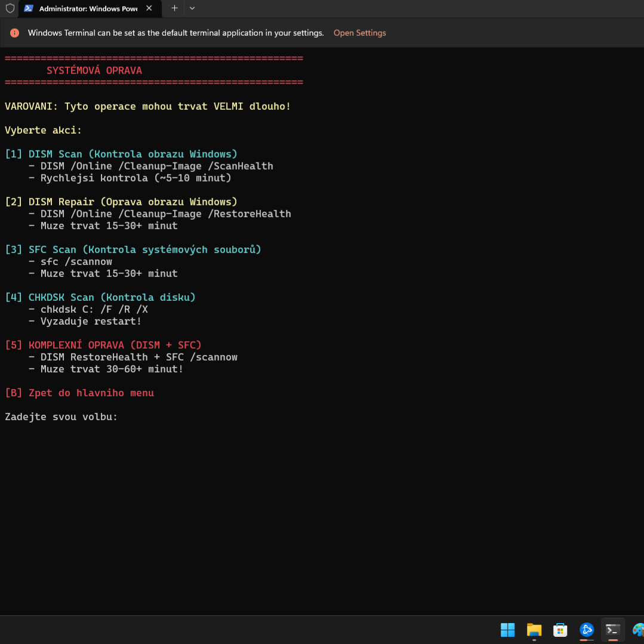Open File Explorer from the taskbar
Image resolution: width=644 pixels, height=644 pixels.
point(534,630)
